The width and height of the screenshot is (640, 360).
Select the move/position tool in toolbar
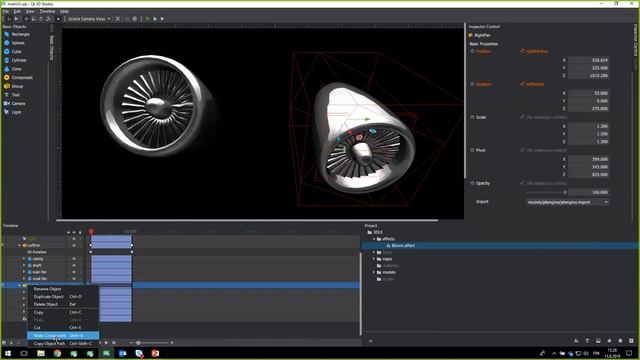pos(26,19)
